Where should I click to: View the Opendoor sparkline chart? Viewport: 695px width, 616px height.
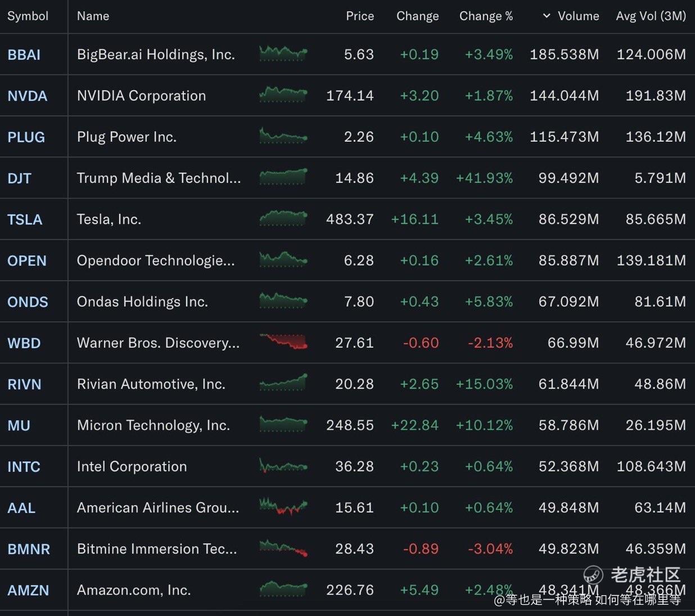point(283,260)
